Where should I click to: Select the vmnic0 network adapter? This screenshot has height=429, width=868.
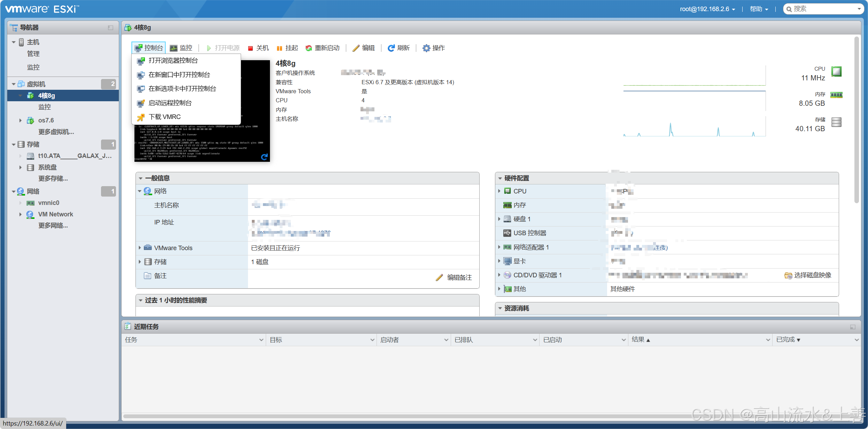[x=48, y=203]
